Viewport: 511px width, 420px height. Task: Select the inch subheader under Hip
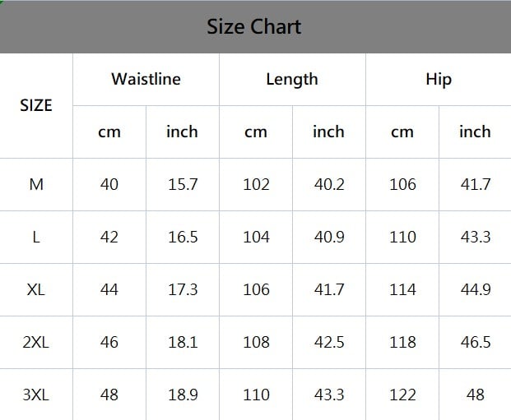[475, 132]
